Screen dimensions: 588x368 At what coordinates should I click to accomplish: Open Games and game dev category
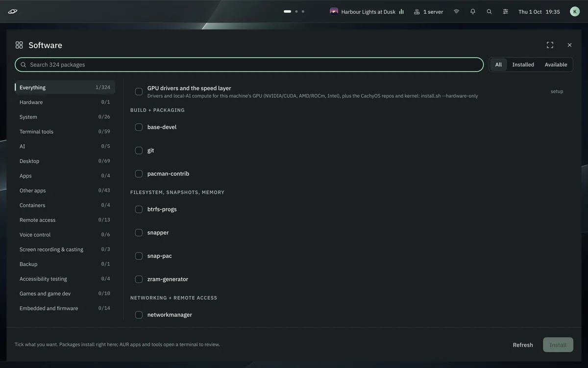(65, 293)
